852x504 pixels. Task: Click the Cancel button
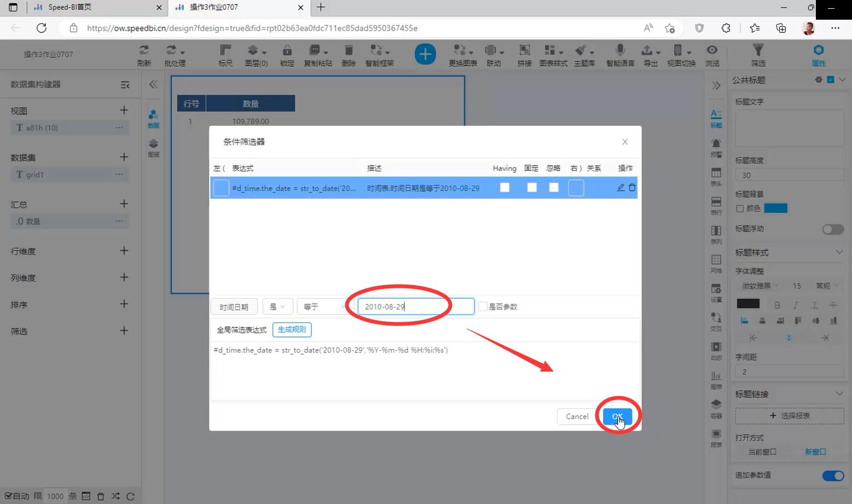(x=577, y=416)
